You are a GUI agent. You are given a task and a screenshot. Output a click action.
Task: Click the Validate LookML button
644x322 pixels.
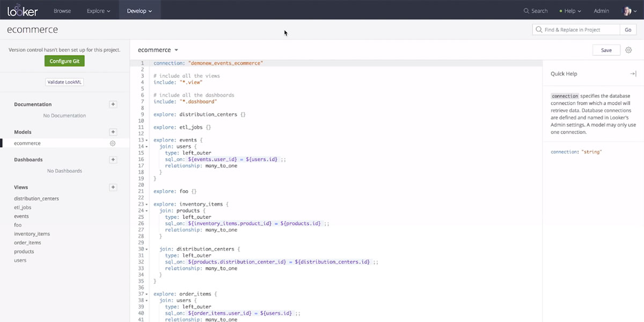(64, 82)
